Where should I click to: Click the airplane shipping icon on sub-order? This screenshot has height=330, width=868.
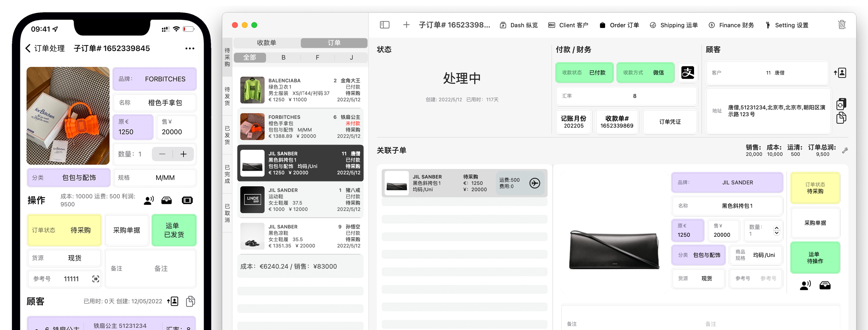pos(534,183)
